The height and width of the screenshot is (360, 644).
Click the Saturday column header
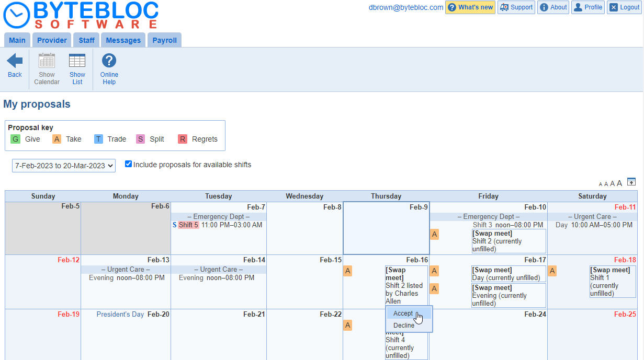coord(593,196)
